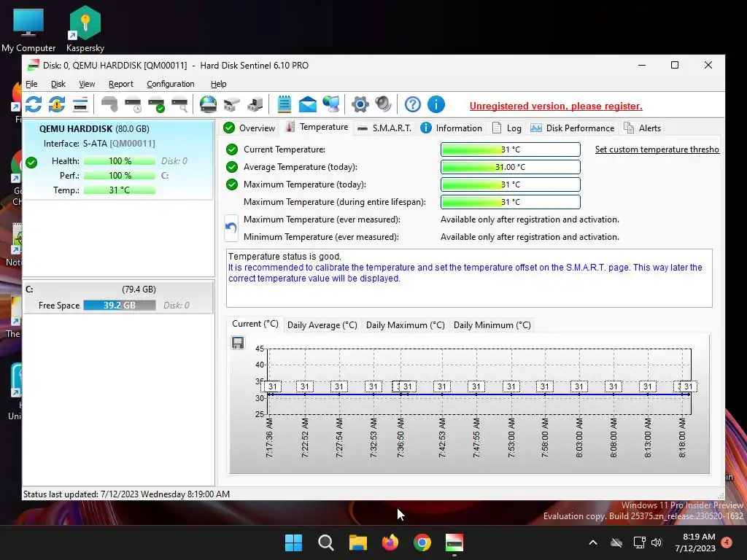Image resolution: width=747 pixels, height=560 pixels.
Task: Click 'Set custom temperature thresho' link
Action: tap(657, 149)
